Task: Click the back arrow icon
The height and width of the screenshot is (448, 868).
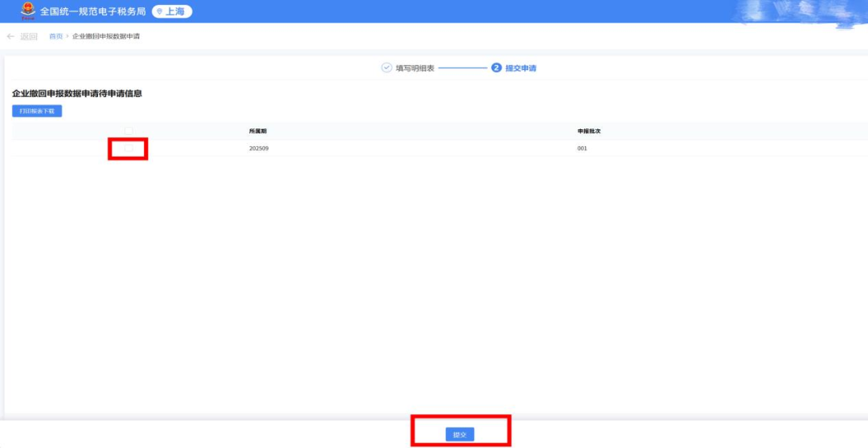Action: pos(10,37)
